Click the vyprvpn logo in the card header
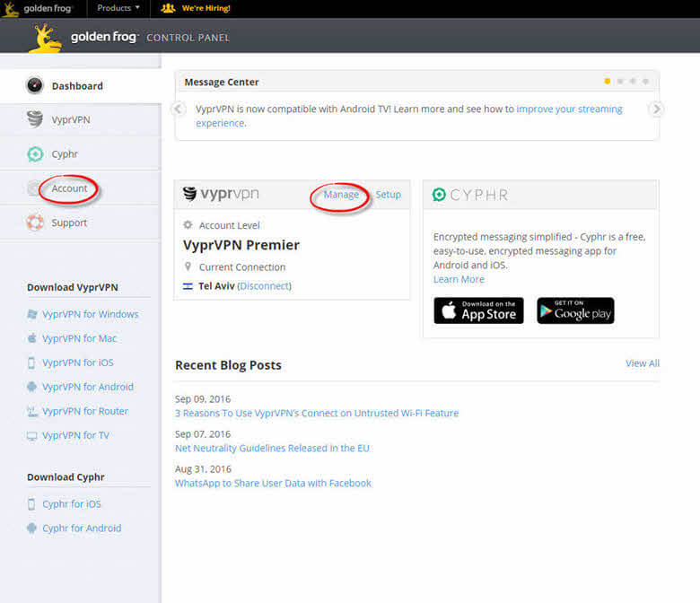 coord(221,194)
